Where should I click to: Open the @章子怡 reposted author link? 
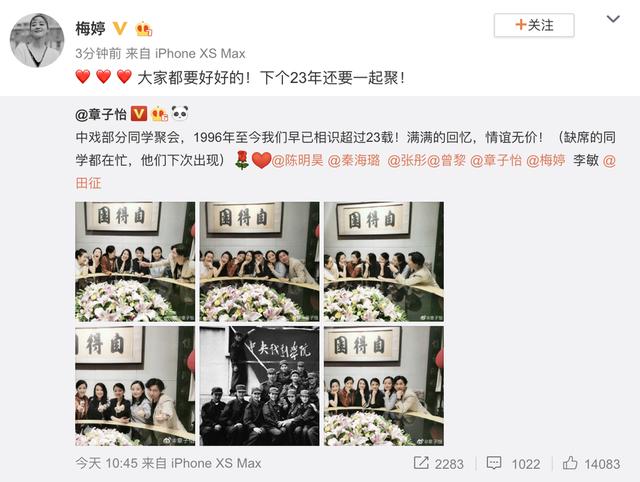[101, 114]
